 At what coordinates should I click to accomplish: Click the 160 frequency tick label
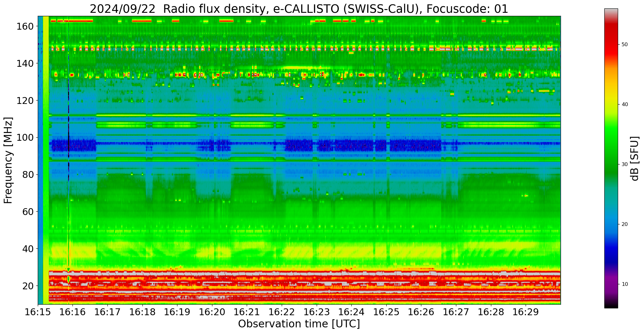(25, 26)
